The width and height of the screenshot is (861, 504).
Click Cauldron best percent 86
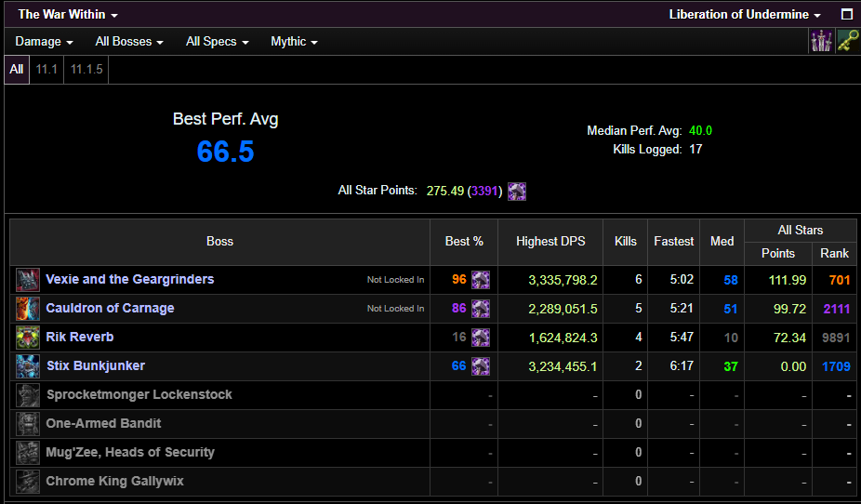(x=459, y=309)
